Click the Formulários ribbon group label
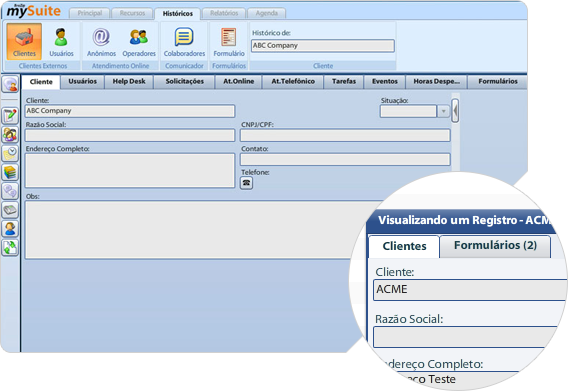Viewport: 568px width, 391px height. click(229, 66)
